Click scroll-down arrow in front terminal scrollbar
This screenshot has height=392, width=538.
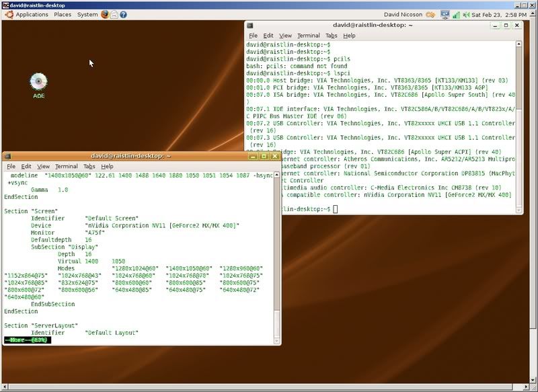click(x=276, y=340)
